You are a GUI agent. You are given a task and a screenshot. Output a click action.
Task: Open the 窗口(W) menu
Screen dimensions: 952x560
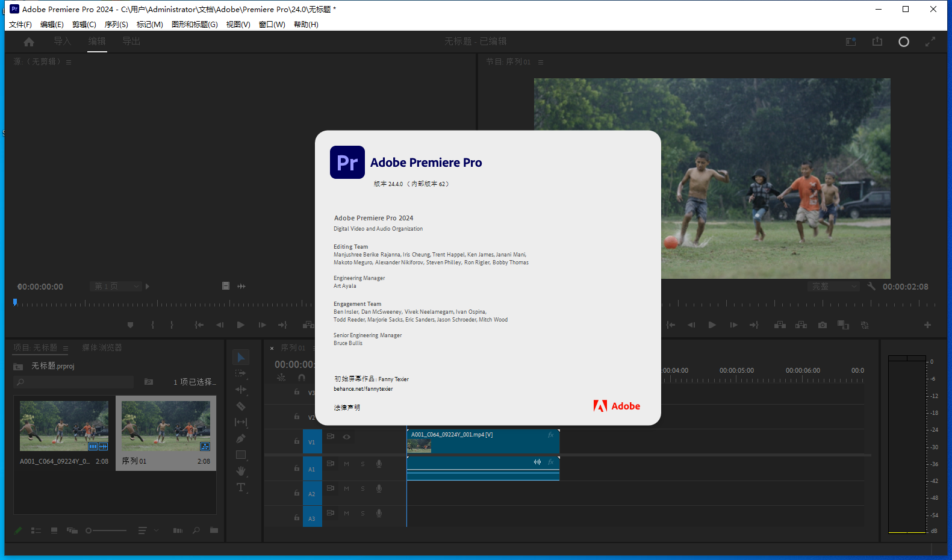pyautogui.click(x=272, y=25)
